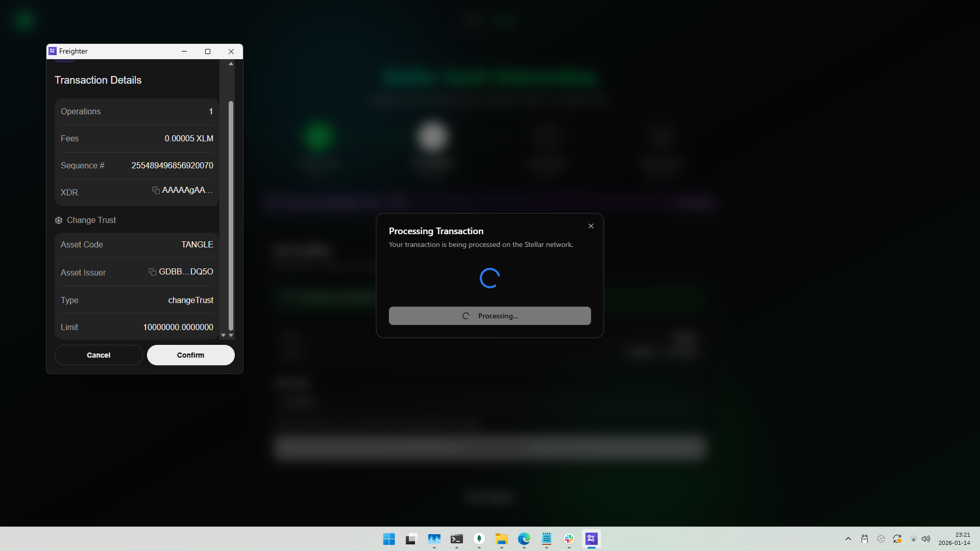Open the Windows Start menu

[x=388, y=539]
